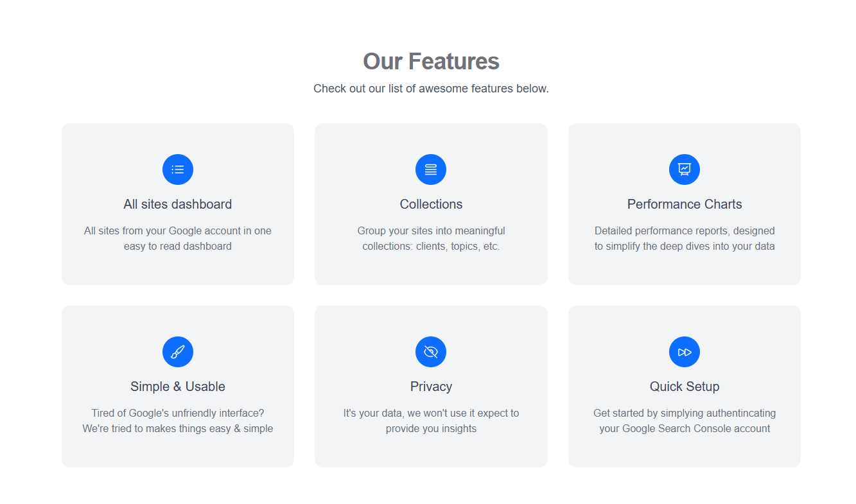Select the "All sites dashboard" heading

tap(178, 204)
